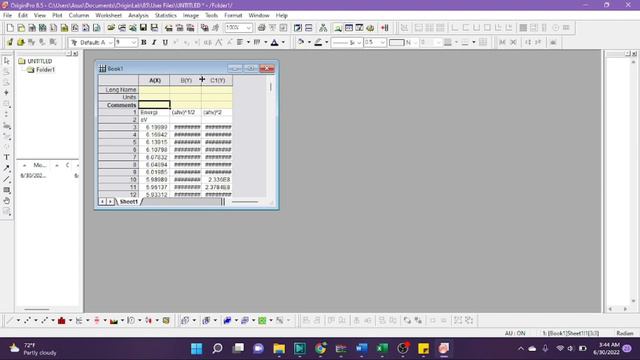Select the Text tool (T)

coord(7,157)
